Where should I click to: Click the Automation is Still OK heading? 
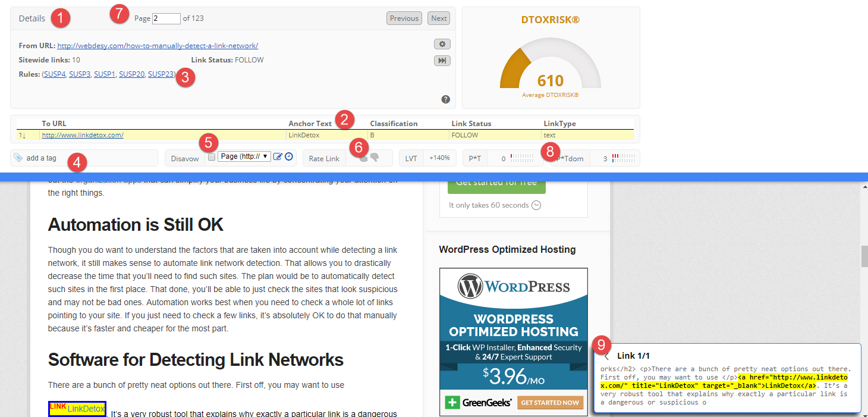(x=136, y=224)
